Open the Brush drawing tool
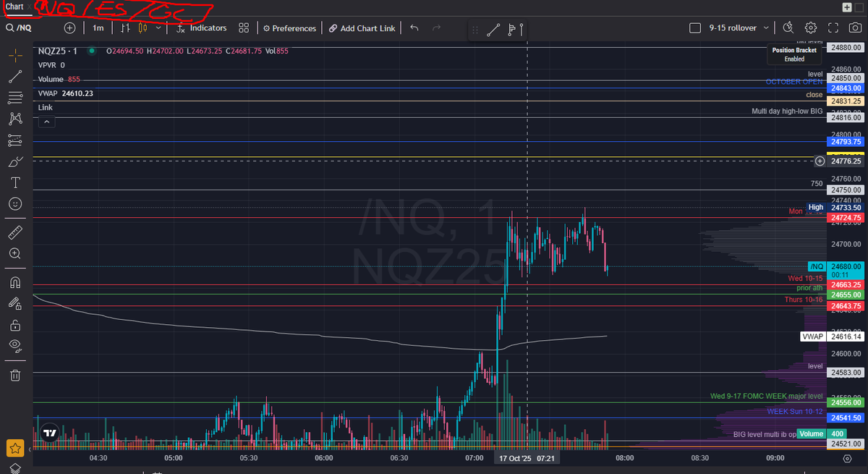The image size is (868, 474). 15,161
